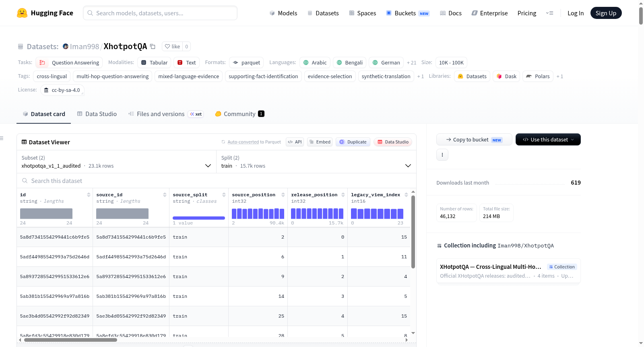Click the multi-hop-question-answering tag
Image resolution: width=644 pixels, height=347 pixels.
113,76
